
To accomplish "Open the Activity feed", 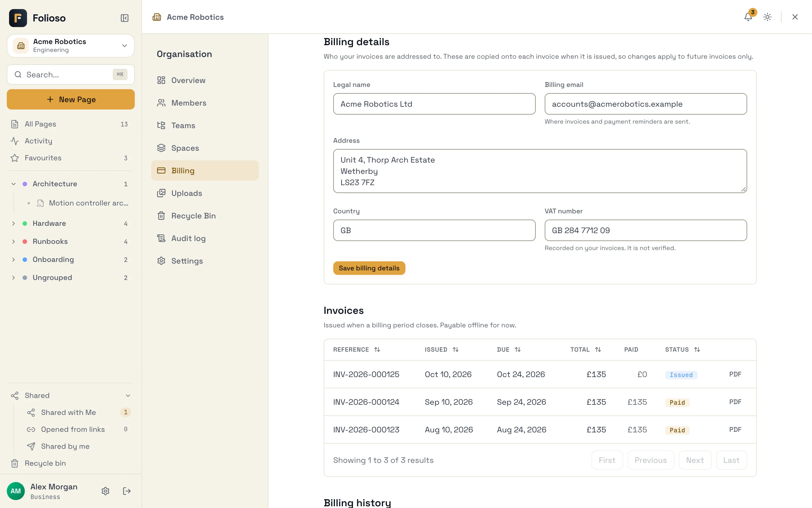I will [x=70, y=141].
